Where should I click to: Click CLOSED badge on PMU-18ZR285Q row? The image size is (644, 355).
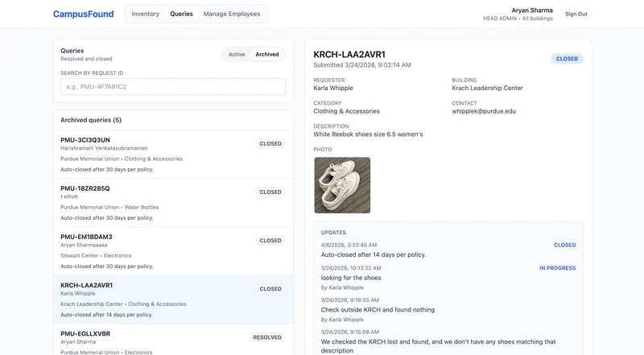point(270,192)
